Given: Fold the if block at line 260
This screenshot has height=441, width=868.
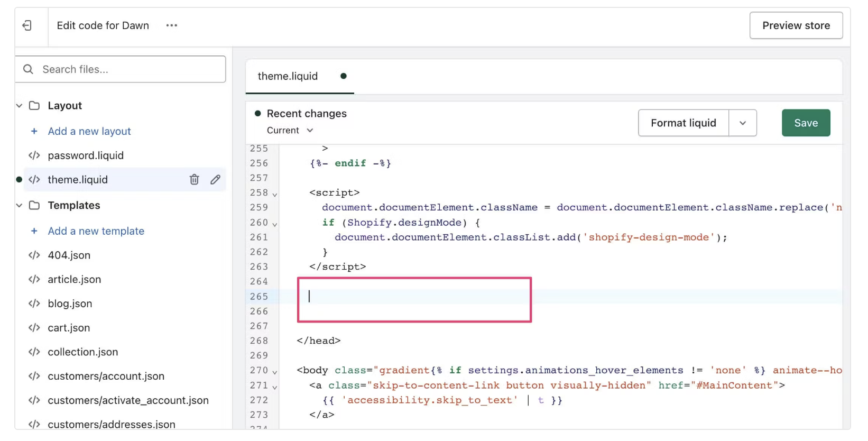Looking at the screenshot, I should coord(275,224).
